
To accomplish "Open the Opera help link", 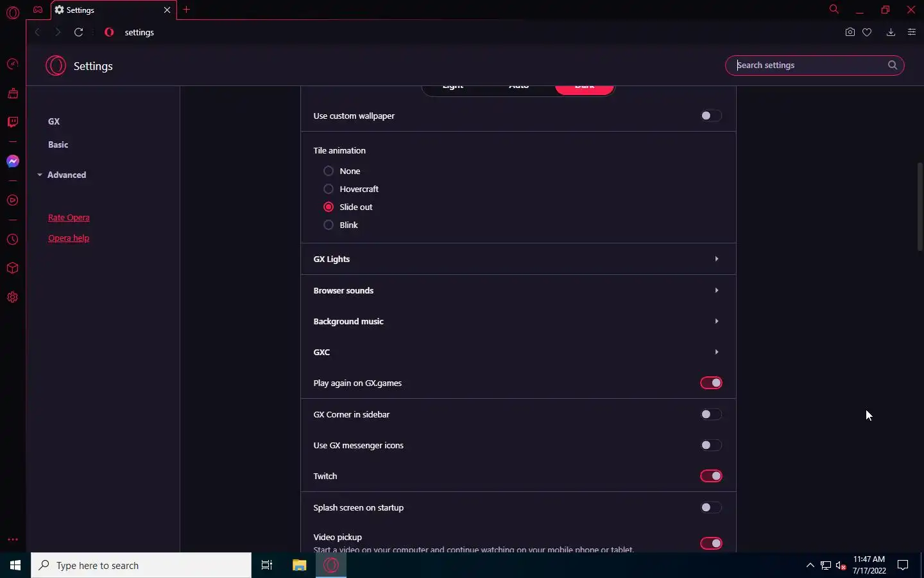I will pyautogui.click(x=69, y=238).
